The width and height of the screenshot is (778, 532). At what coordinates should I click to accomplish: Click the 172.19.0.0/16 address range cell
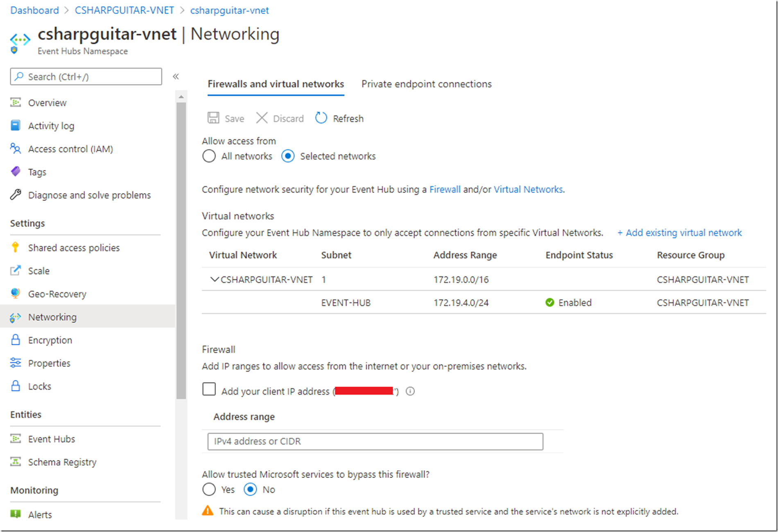(x=461, y=280)
